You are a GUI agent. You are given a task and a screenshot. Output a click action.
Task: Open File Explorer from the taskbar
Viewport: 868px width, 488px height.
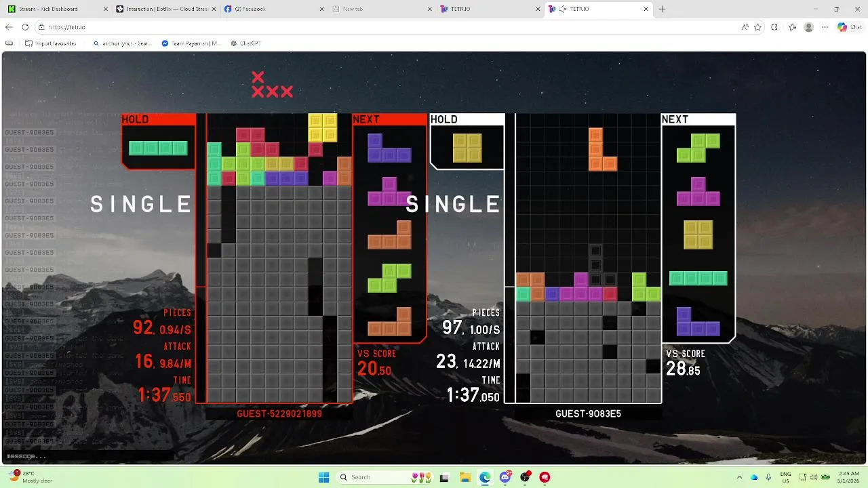click(x=465, y=477)
